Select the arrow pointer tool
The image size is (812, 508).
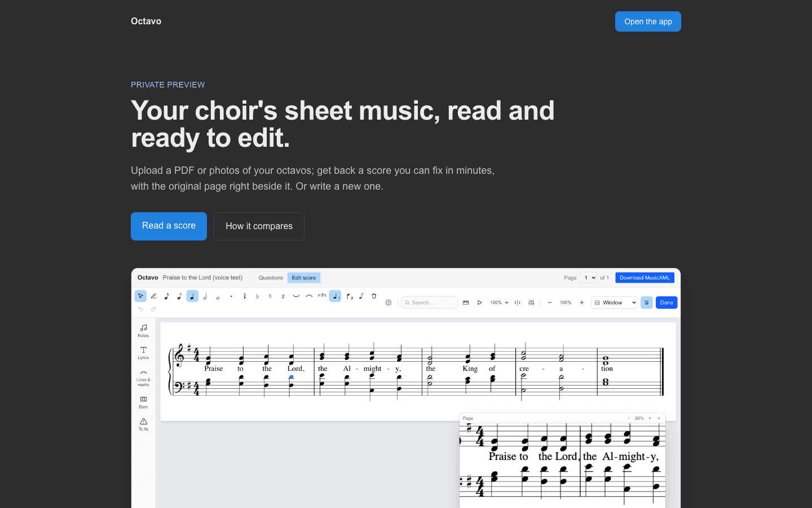click(x=140, y=296)
